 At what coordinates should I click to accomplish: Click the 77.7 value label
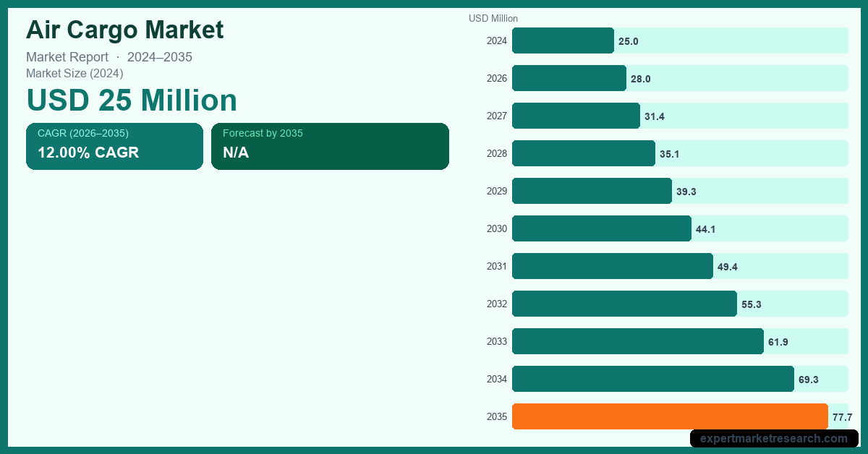click(842, 417)
